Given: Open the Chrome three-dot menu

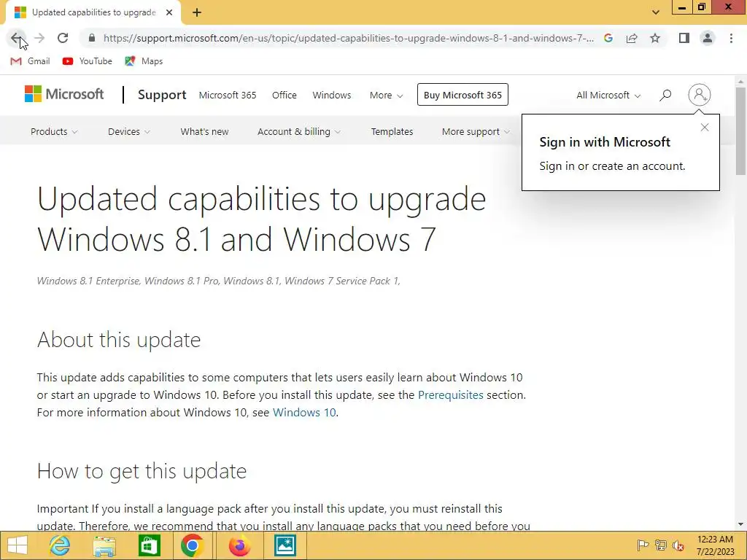Looking at the screenshot, I should (x=731, y=38).
